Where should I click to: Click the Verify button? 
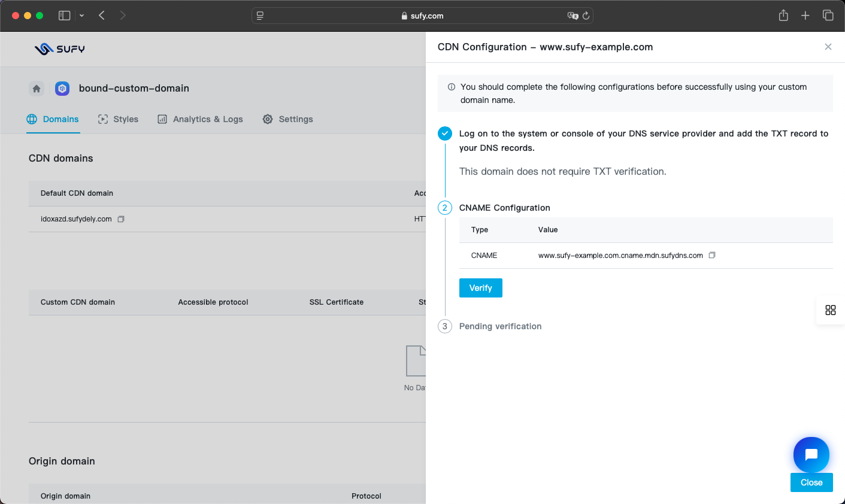pos(481,288)
